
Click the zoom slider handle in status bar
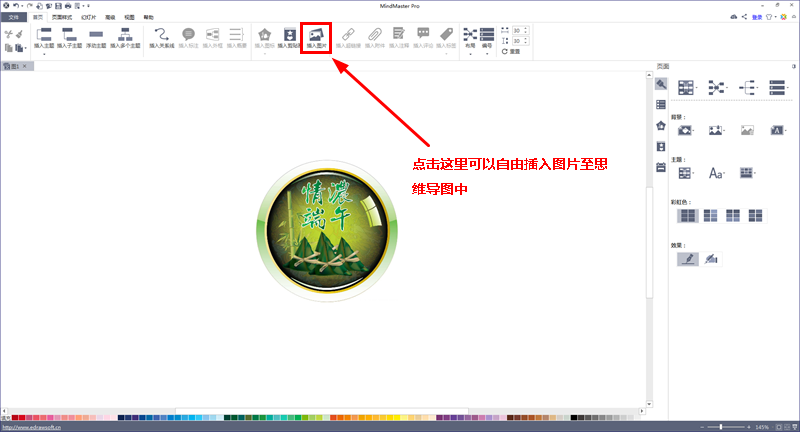coord(721,427)
